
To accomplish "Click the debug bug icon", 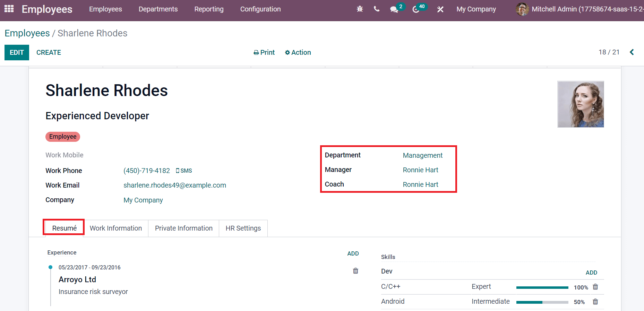I will pos(360,9).
